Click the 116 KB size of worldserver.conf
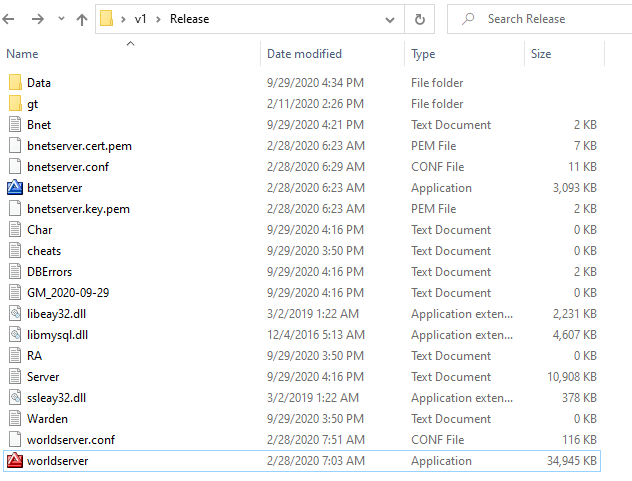Image resolution: width=632 pixels, height=481 pixels. click(579, 439)
